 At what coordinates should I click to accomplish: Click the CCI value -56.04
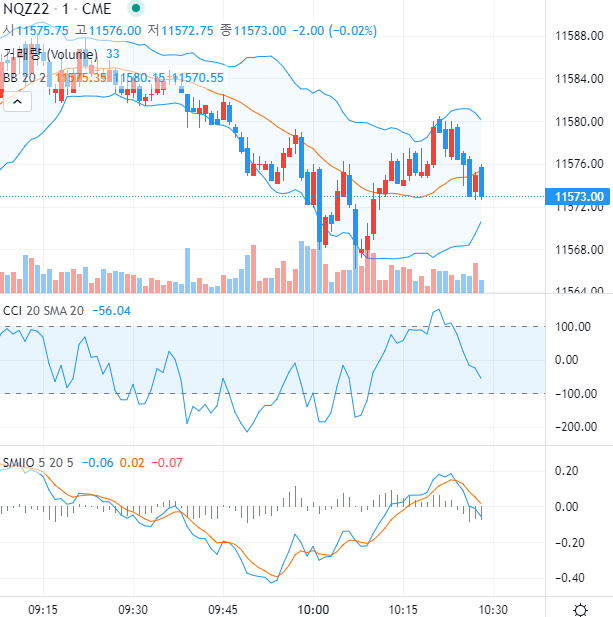point(113,311)
